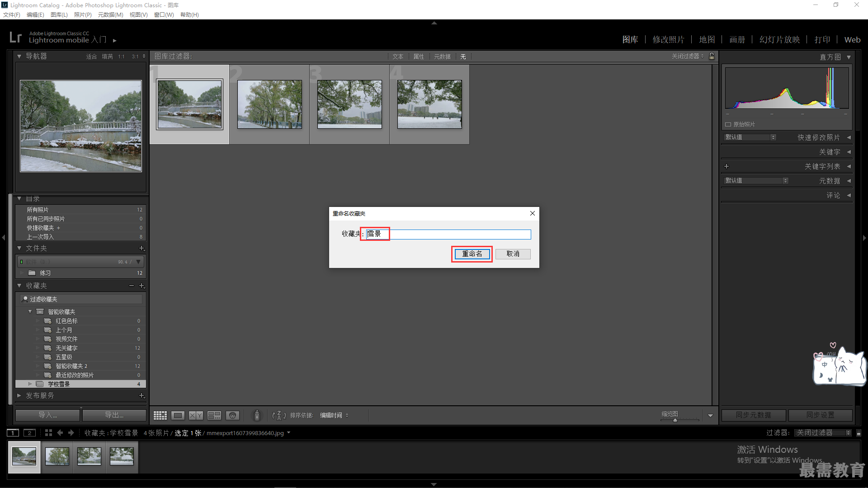This screenshot has height=488, width=868.
Task: Set navigator zoom to 1:1
Action: pos(121,56)
